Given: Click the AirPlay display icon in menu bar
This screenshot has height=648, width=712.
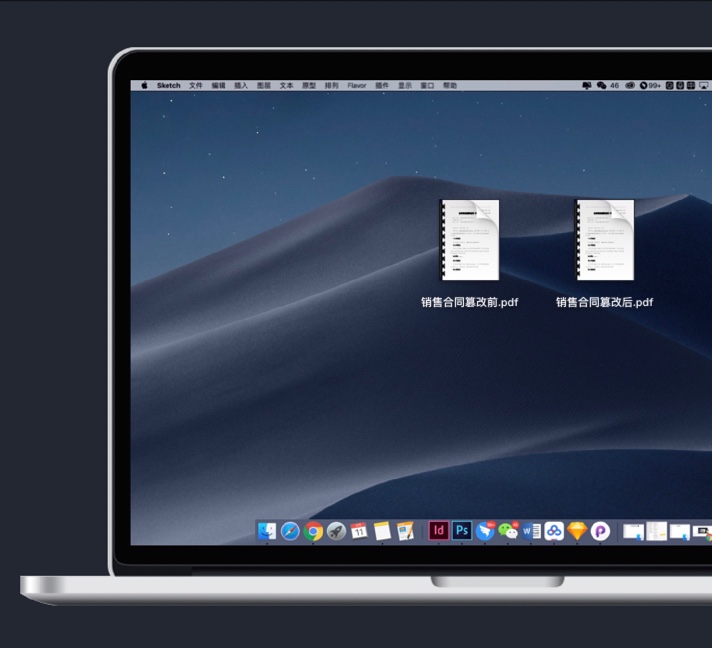Looking at the screenshot, I should point(703,85).
